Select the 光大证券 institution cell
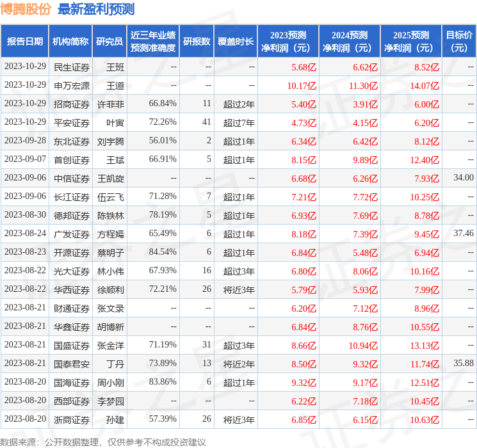The image size is (477, 448). coord(72,271)
